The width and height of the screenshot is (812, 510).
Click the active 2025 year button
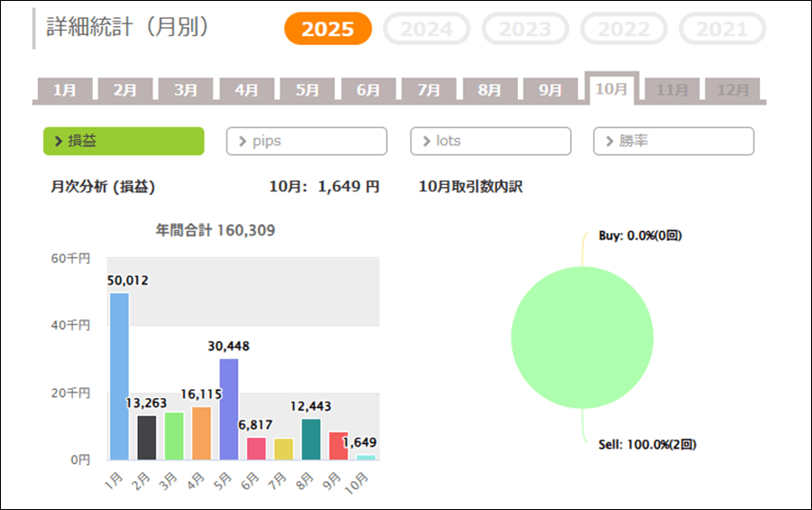328,29
